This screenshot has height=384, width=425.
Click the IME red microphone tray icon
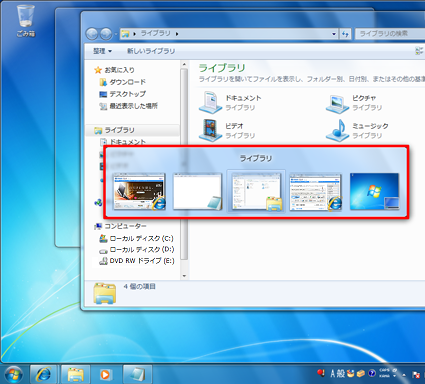[x=321, y=373]
